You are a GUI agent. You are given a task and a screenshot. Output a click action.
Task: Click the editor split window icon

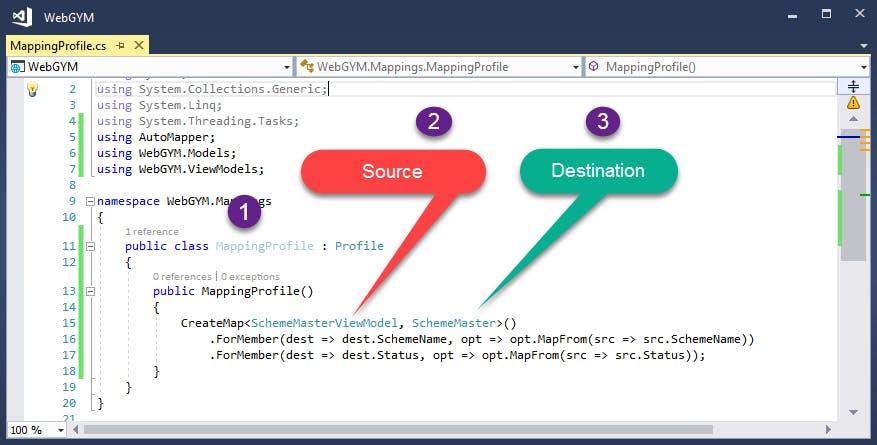[x=853, y=86]
